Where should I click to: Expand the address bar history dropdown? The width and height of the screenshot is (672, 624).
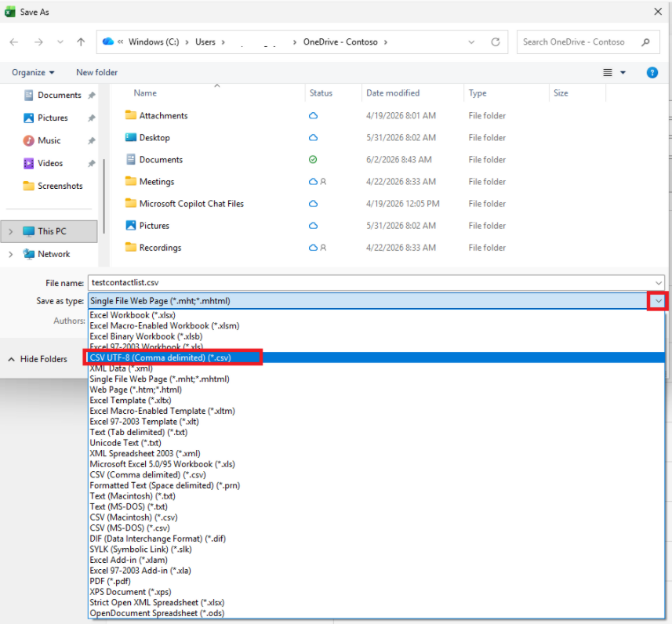tap(471, 42)
